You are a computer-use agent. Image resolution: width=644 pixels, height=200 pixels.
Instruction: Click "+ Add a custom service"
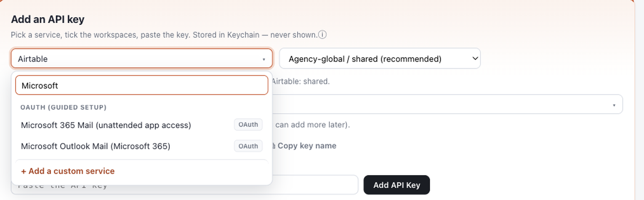point(68,171)
